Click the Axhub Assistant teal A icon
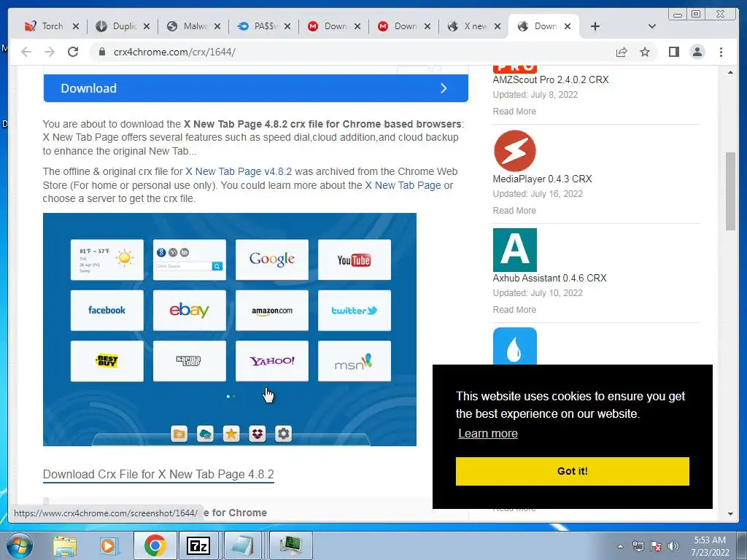This screenshot has width=747, height=560. click(514, 250)
